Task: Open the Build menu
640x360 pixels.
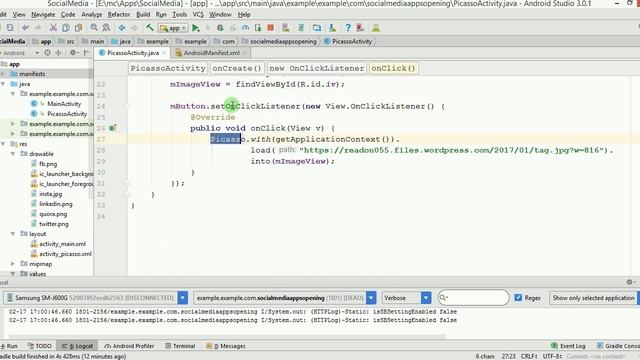Action: pyautogui.click(x=143, y=14)
